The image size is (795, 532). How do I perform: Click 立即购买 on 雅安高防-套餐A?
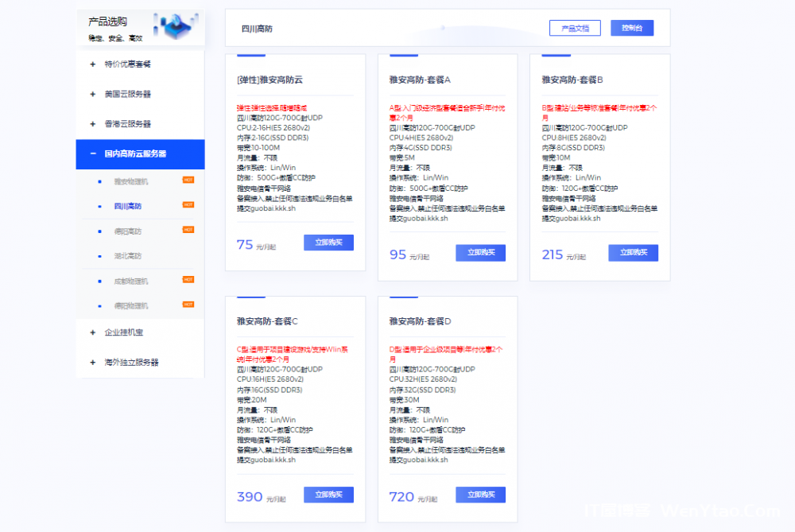tap(480, 252)
